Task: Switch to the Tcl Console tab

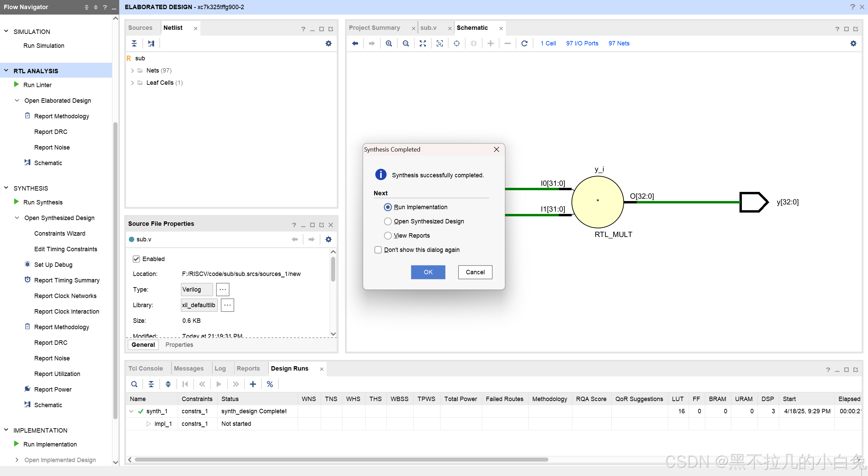Action: tap(145, 369)
